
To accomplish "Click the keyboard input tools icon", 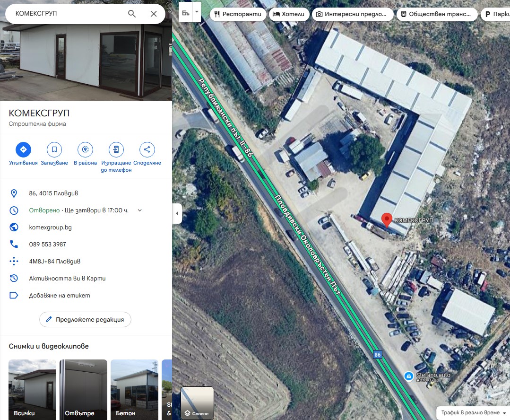I will pos(186,12).
